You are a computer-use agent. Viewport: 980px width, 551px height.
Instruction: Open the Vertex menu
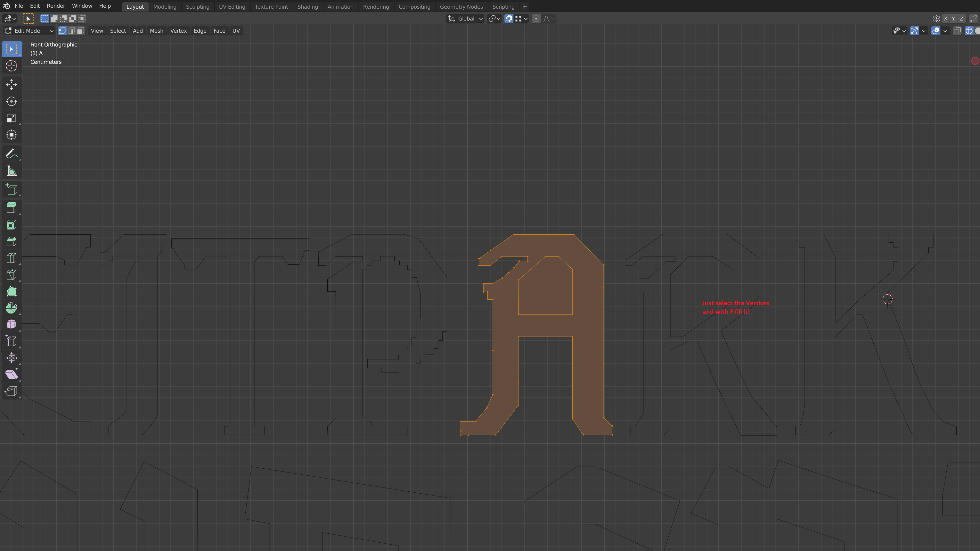[178, 31]
